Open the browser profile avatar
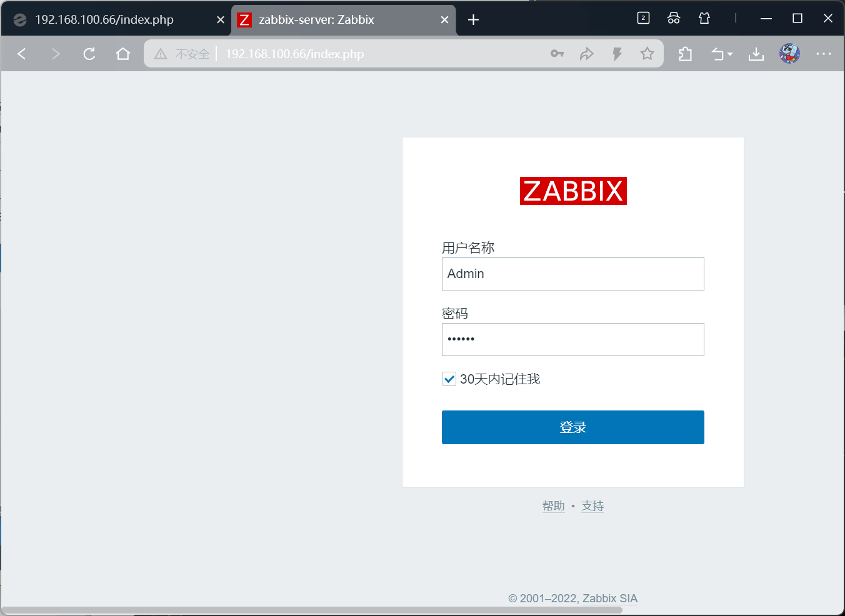 tap(790, 54)
